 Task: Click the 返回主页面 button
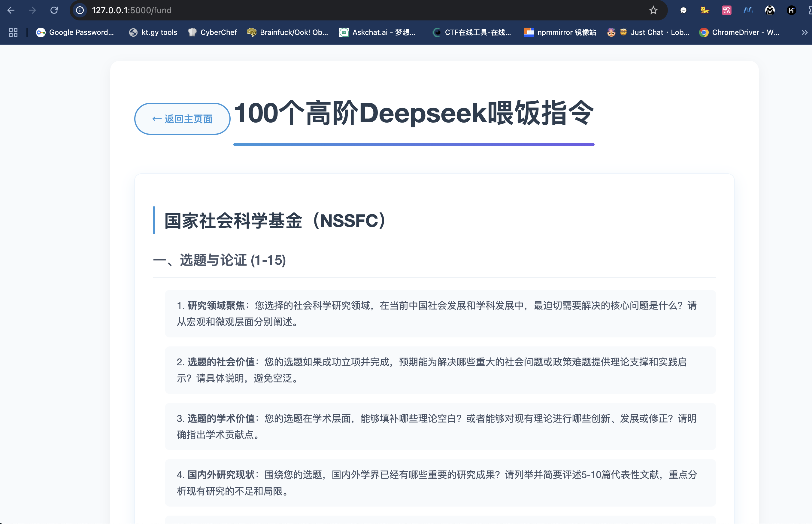pos(182,119)
